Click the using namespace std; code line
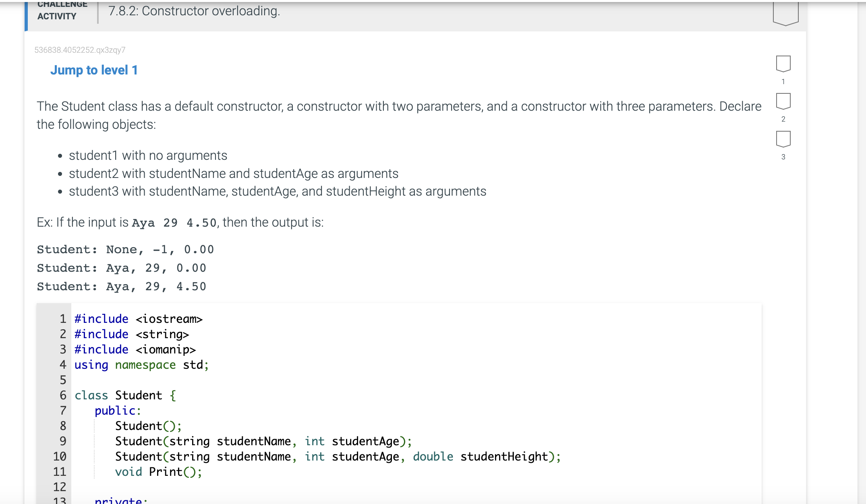 coord(141,365)
